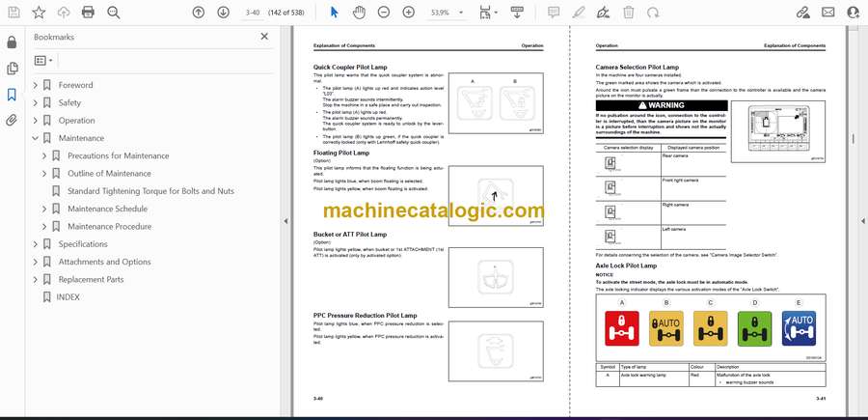This screenshot has height=420, width=868.
Task: Open the share with others person icon
Action: pyautogui.click(x=854, y=13)
